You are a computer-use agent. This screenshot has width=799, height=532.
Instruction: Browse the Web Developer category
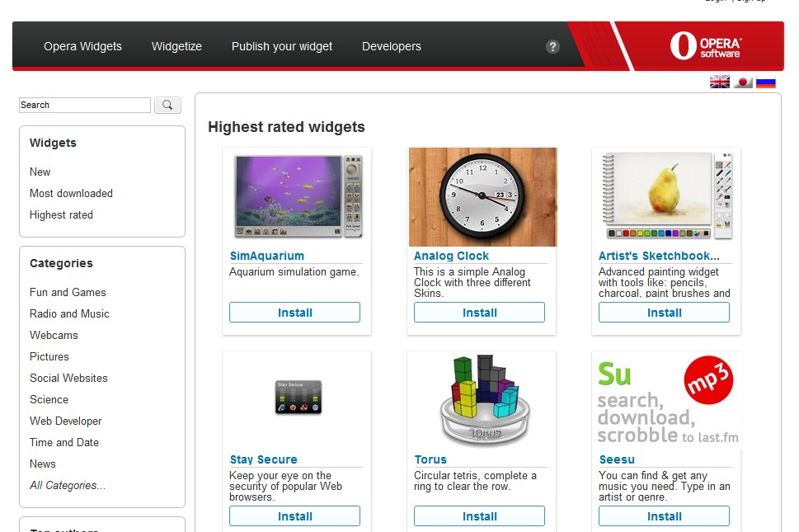coord(65,421)
